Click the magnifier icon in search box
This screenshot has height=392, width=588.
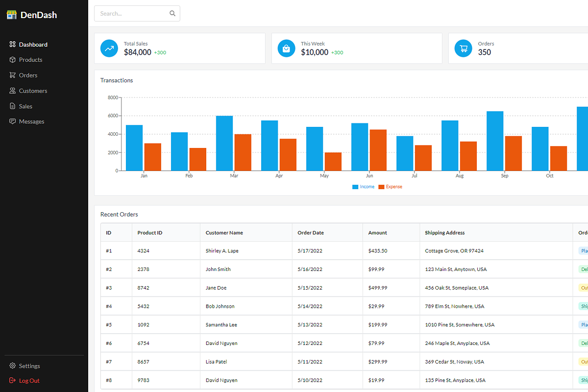tap(172, 14)
